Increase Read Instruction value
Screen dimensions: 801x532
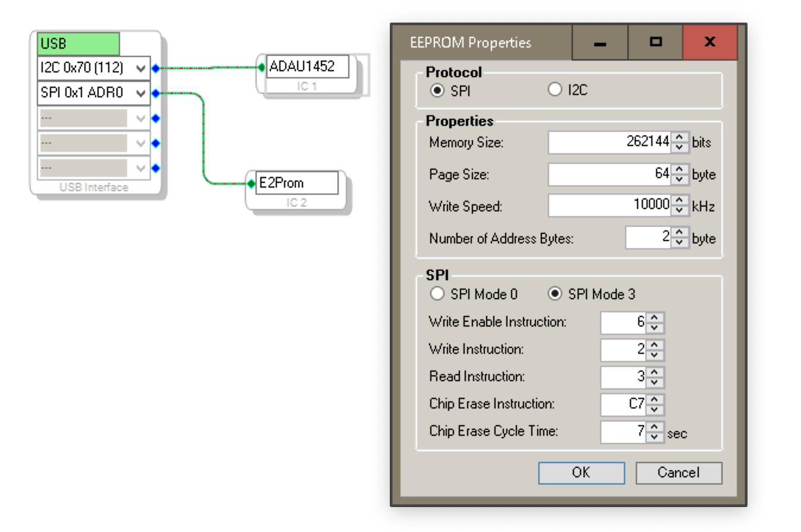coord(655,372)
